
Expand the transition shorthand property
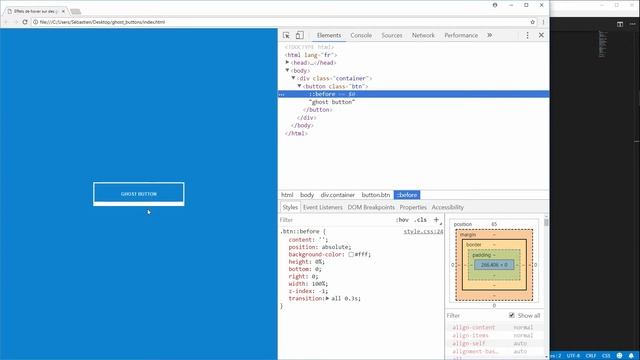click(x=327, y=298)
